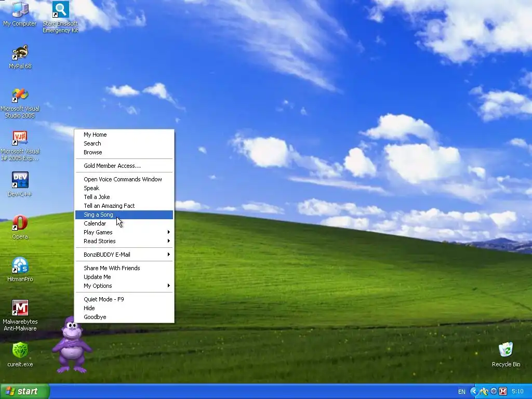The image size is (532, 399).
Task: Select the My Options menu entry
Action: [124, 286]
